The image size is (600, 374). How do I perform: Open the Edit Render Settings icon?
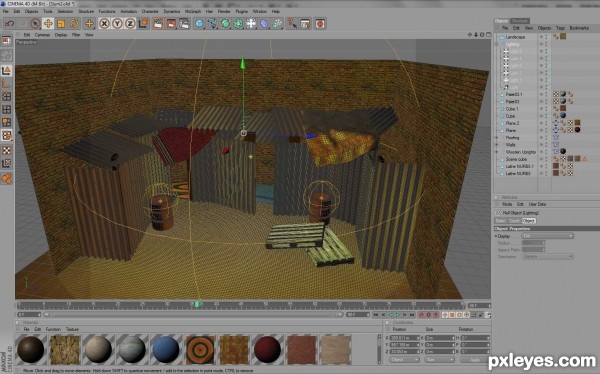184,24
